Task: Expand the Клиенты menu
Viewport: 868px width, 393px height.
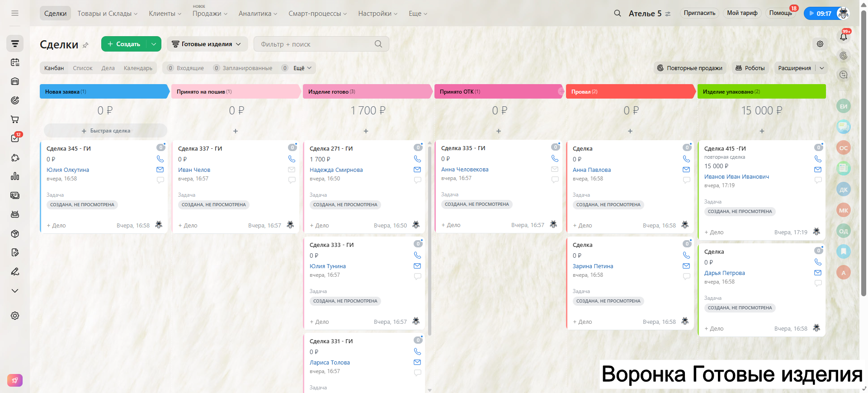Action: pos(165,14)
